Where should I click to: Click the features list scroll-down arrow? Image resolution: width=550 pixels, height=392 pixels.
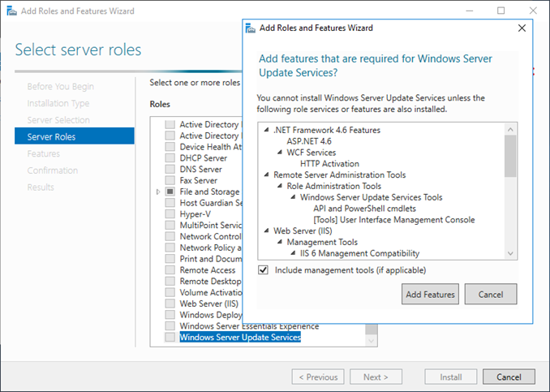510,253
